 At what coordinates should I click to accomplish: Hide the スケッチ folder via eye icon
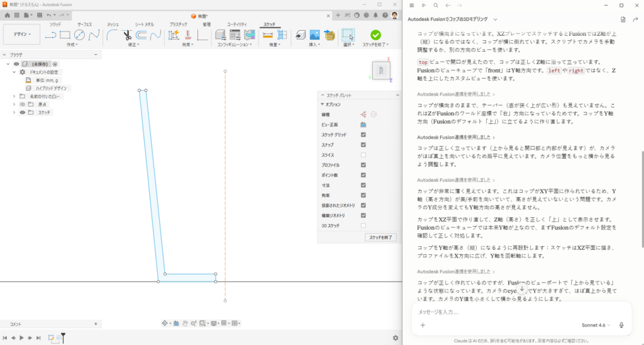[x=23, y=113]
